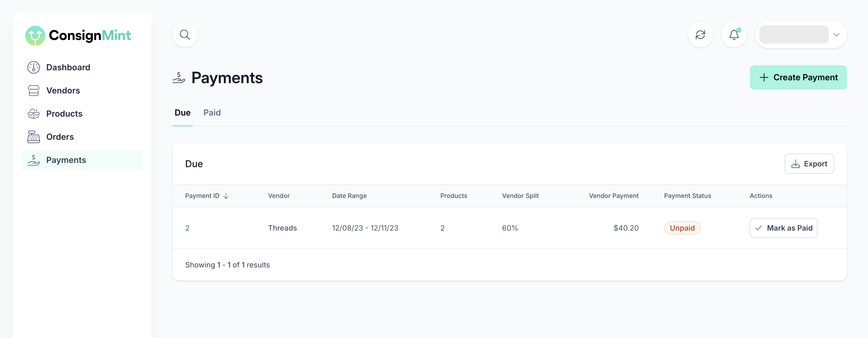Select the Due tab
The width and height of the screenshot is (868, 338).
[182, 113]
